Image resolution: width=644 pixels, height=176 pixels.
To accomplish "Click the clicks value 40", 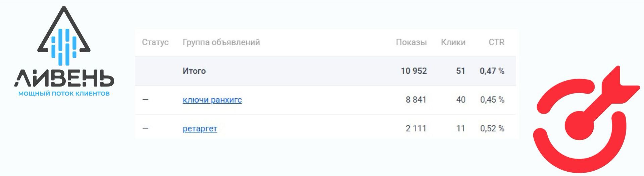I will point(461,100).
